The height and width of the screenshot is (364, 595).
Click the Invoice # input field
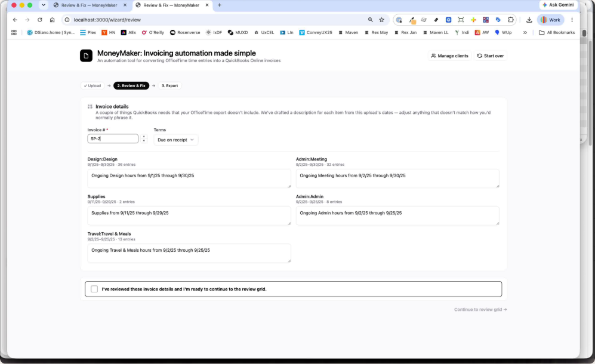113,138
